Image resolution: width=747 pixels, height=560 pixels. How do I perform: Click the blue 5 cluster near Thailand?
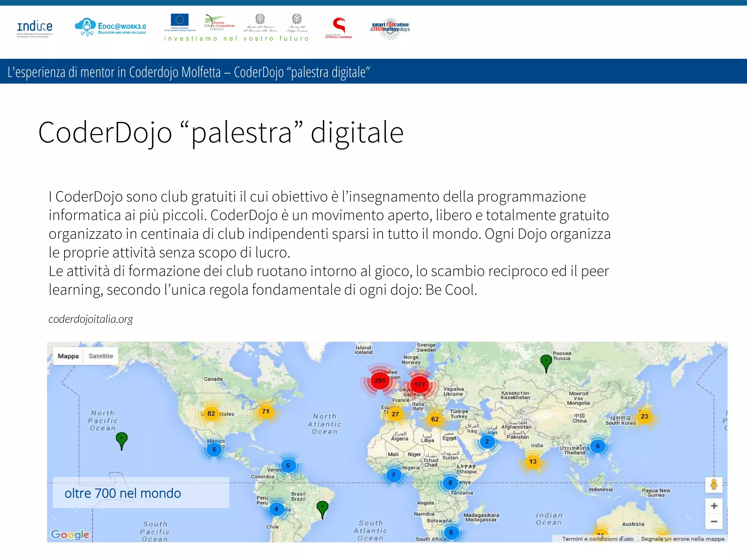coord(597,446)
